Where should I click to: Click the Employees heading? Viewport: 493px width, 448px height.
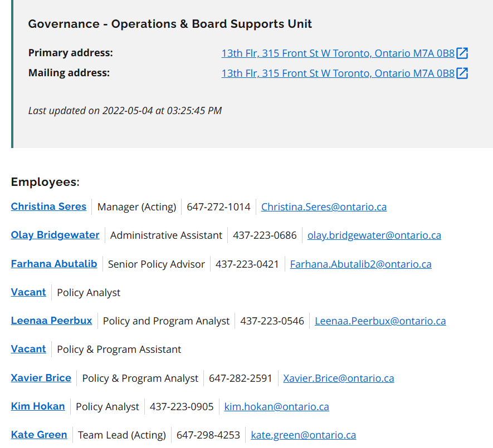(x=45, y=182)
